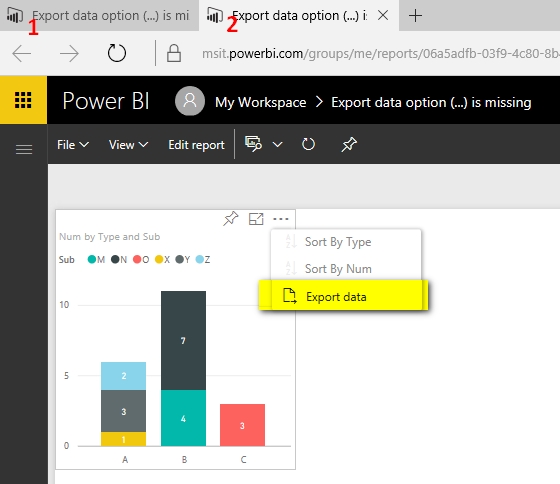Click the Power BI logo text
This screenshot has width=560, height=484.
[x=106, y=100]
